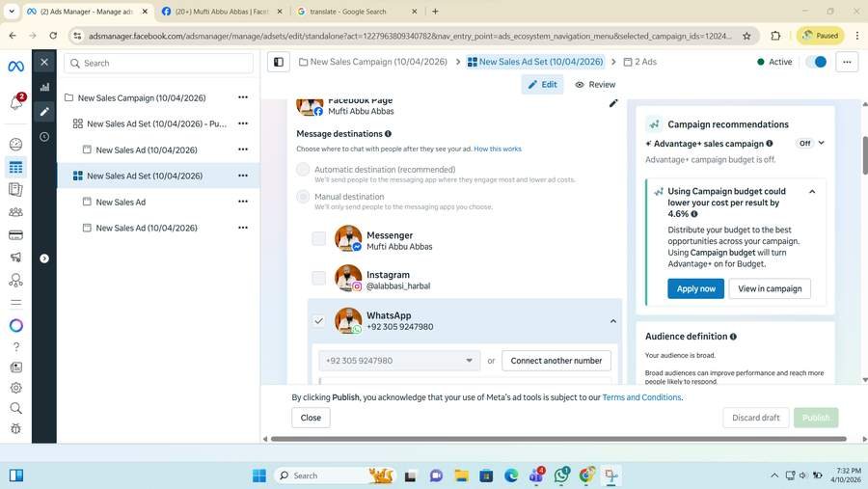Go to New Sales Campaign breadcrumb
The width and height of the screenshot is (868, 489).
point(373,62)
